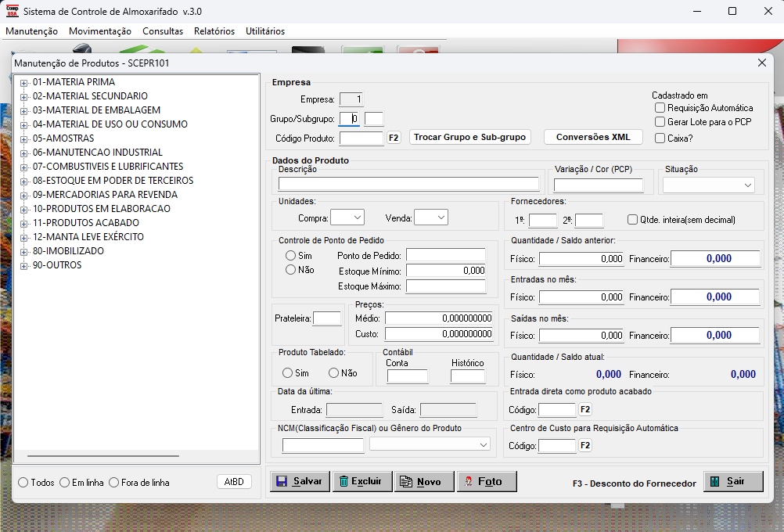Image resolution: width=784 pixels, height=532 pixels.
Task: Click the Contábil Conta field
Action: click(x=408, y=376)
